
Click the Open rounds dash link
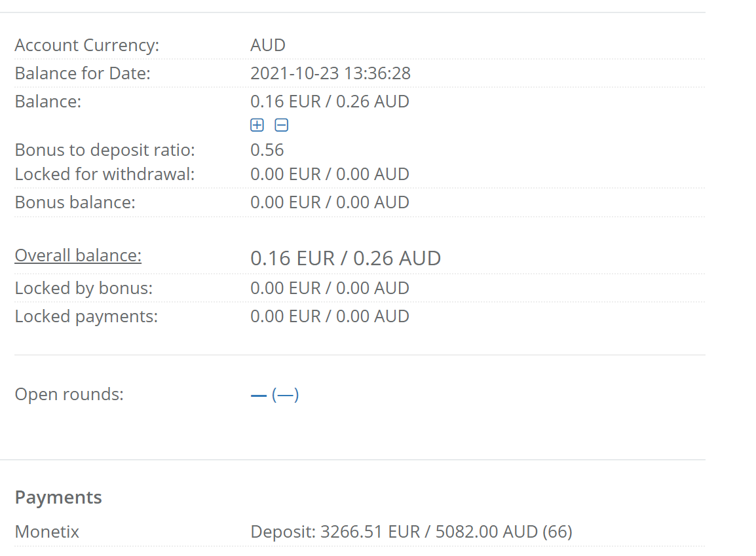pos(259,396)
